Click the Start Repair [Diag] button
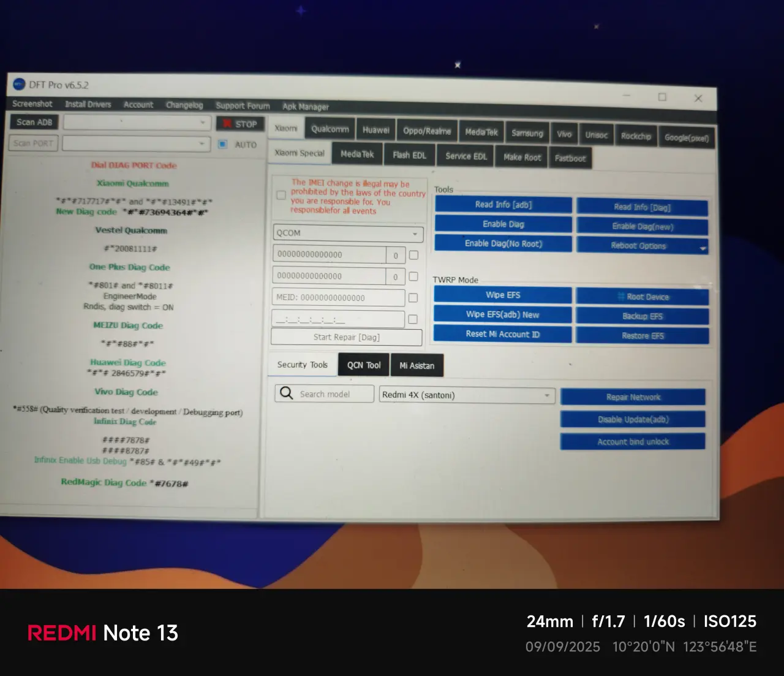Screen dimensions: 784x676 [347, 337]
